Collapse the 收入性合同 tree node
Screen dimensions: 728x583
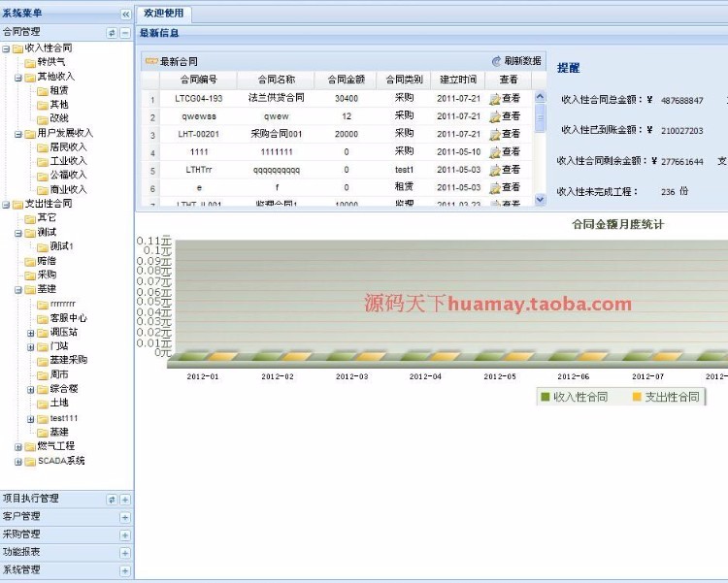[x=6, y=49]
